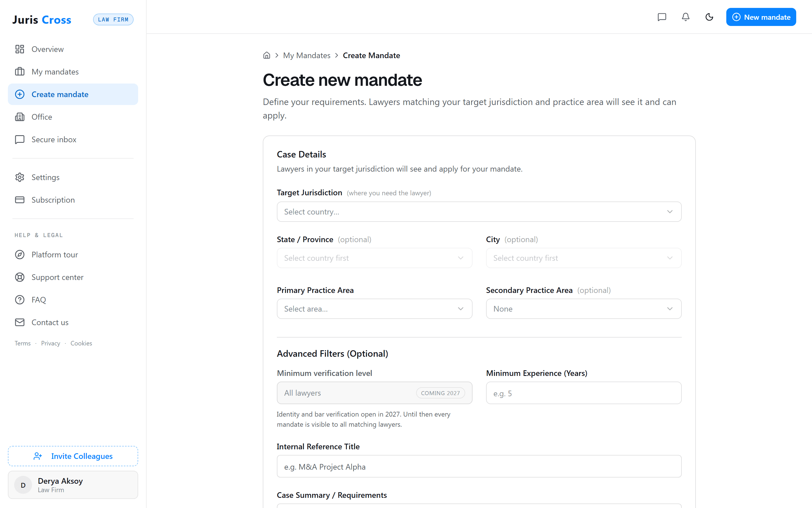Viewport: 812px width, 508px height.
Task: Click Create Mandate breadcrumb text
Action: point(371,55)
